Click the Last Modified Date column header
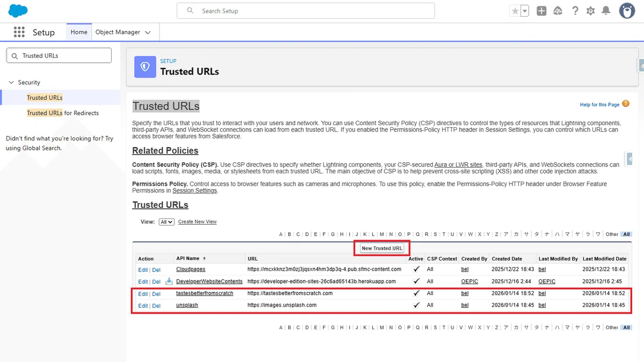The image size is (644, 362). [604, 258]
